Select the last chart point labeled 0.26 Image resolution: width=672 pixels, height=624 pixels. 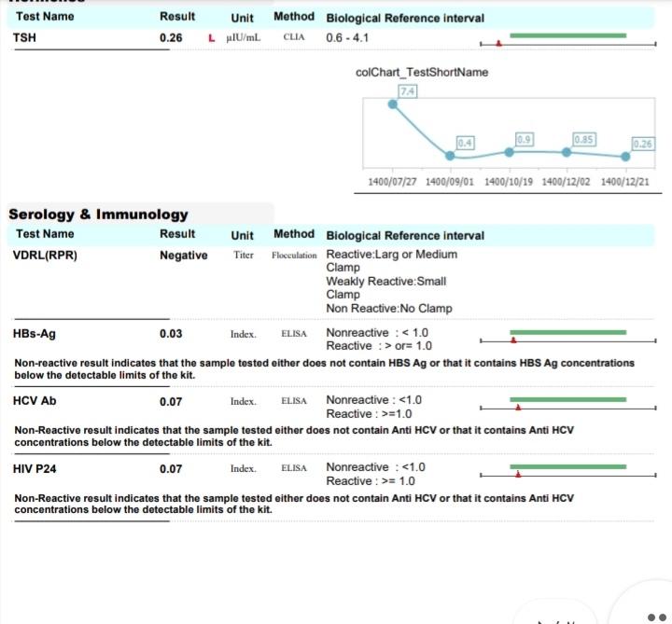pos(625,157)
